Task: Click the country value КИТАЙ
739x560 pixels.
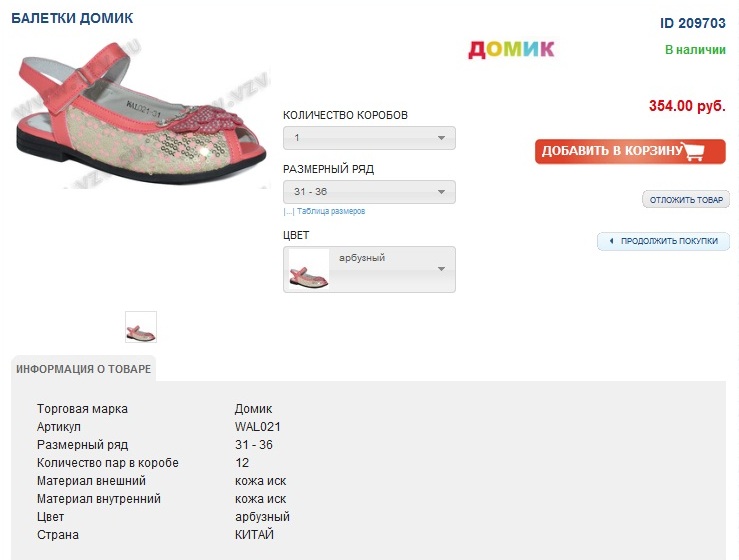Action: tap(254, 535)
